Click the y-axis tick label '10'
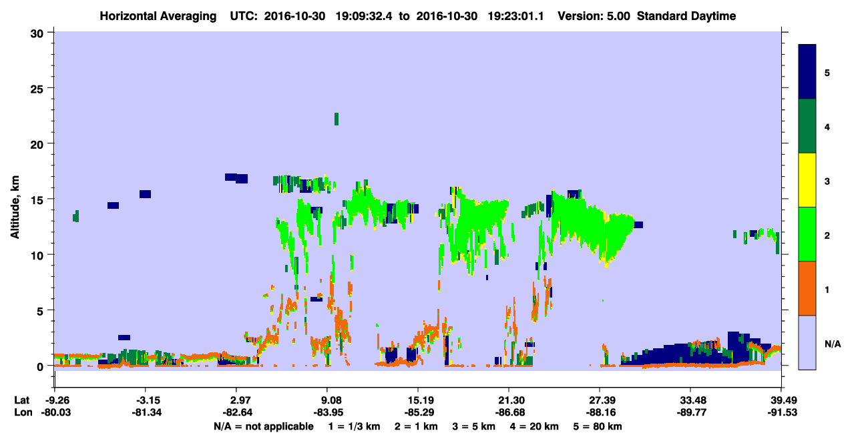The image size is (868, 445). (39, 255)
